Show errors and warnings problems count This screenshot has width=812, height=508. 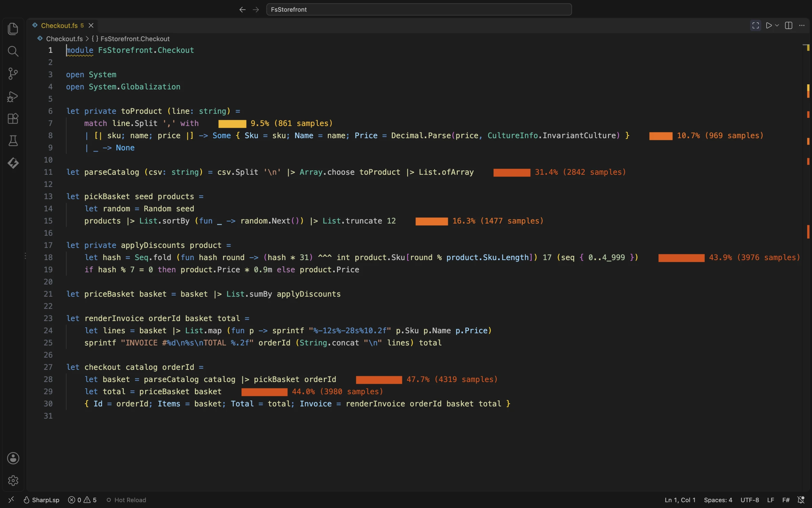(x=82, y=500)
